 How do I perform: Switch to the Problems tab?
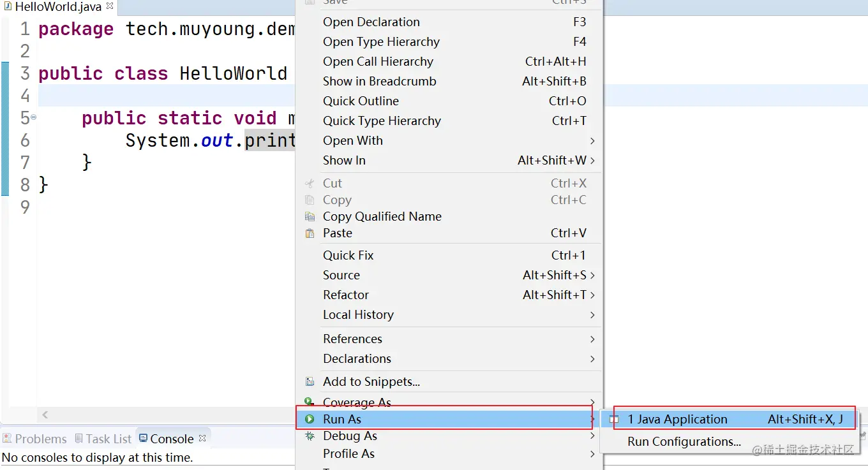click(x=34, y=439)
